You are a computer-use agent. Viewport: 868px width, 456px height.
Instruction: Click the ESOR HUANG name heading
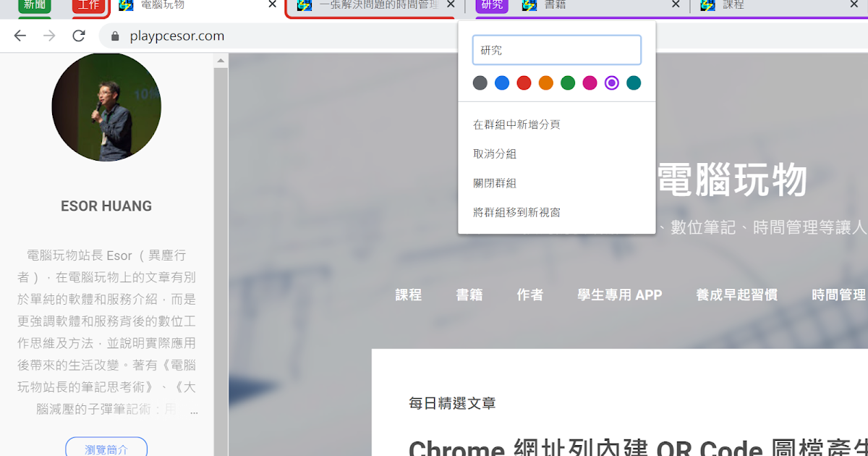(106, 206)
